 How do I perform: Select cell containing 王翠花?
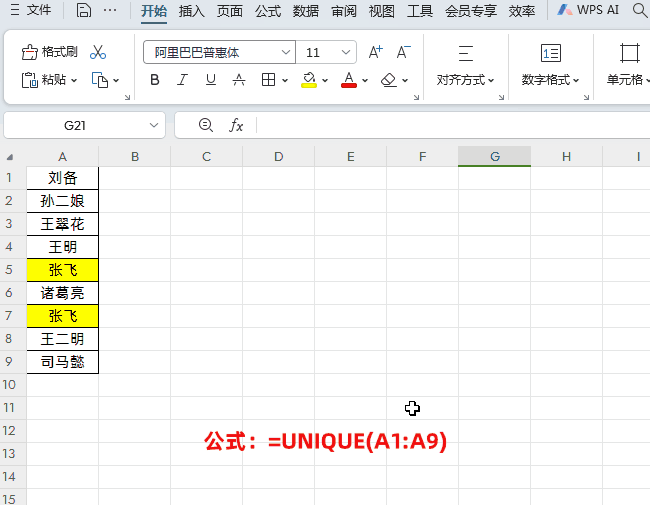click(63, 224)
